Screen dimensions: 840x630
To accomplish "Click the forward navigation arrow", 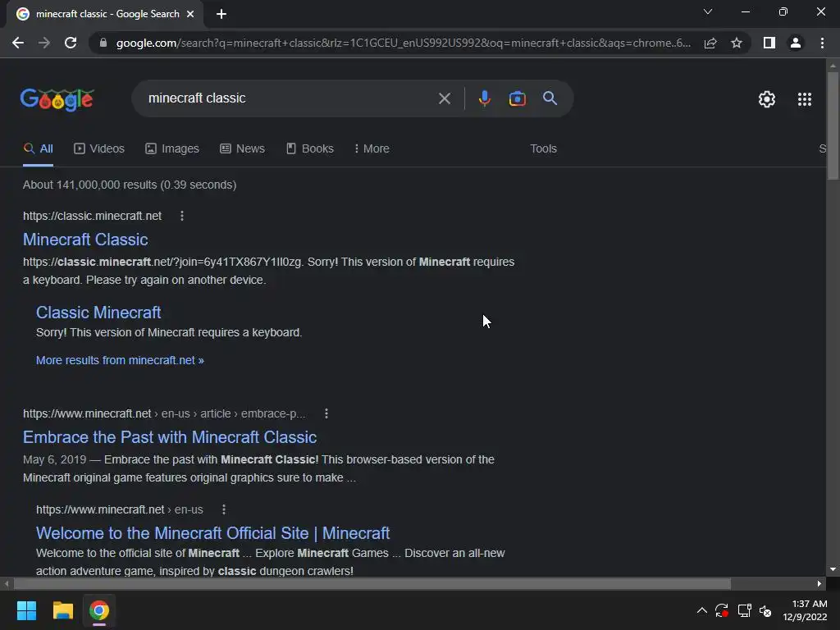I will pyautogui.click(x=44, y=43).
